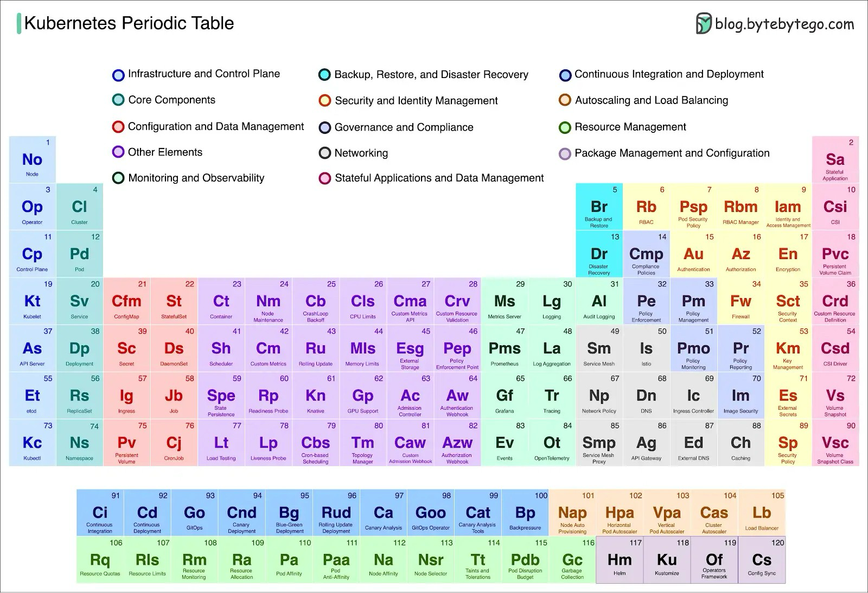This screenshot has width=868, height=593.
Task: Click the Ns (Namespace) element cell
Action: tap(80, 442)
